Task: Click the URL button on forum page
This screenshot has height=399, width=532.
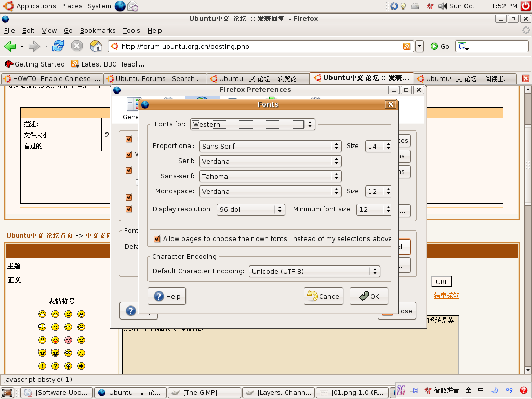Action: point(442,282)
